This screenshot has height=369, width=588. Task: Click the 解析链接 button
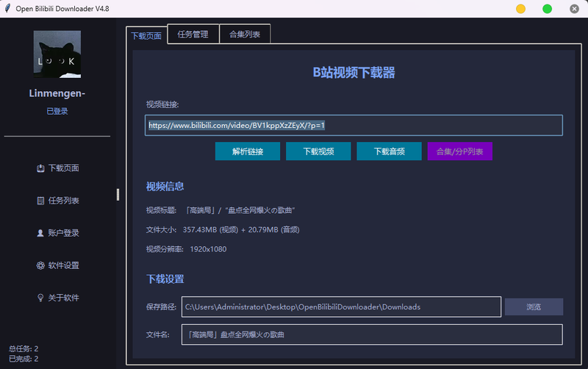point(248,151)
